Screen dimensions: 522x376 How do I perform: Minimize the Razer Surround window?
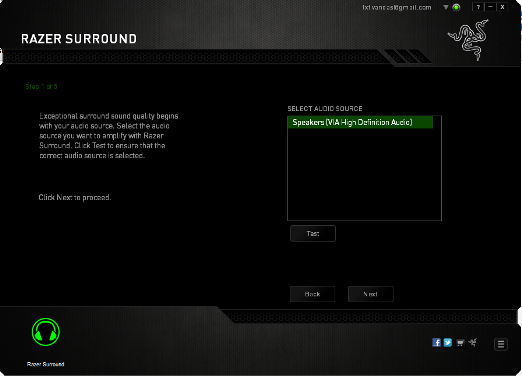click(490, 7)
